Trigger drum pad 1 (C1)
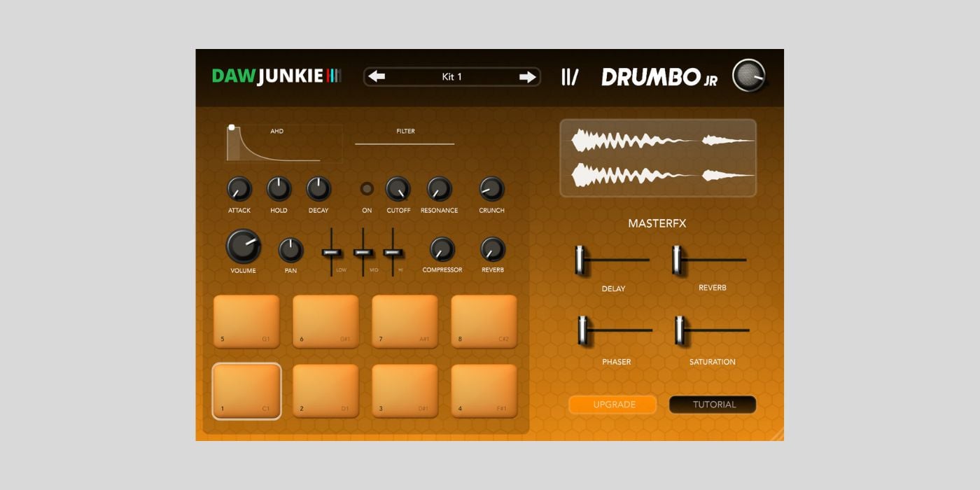 [x=246, y=391]
